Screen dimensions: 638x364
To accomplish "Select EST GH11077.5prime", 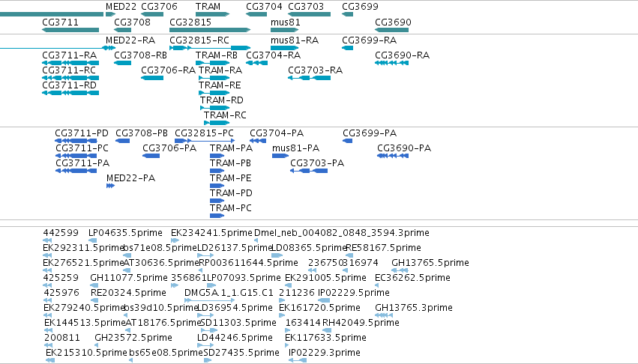I will 129,278.
